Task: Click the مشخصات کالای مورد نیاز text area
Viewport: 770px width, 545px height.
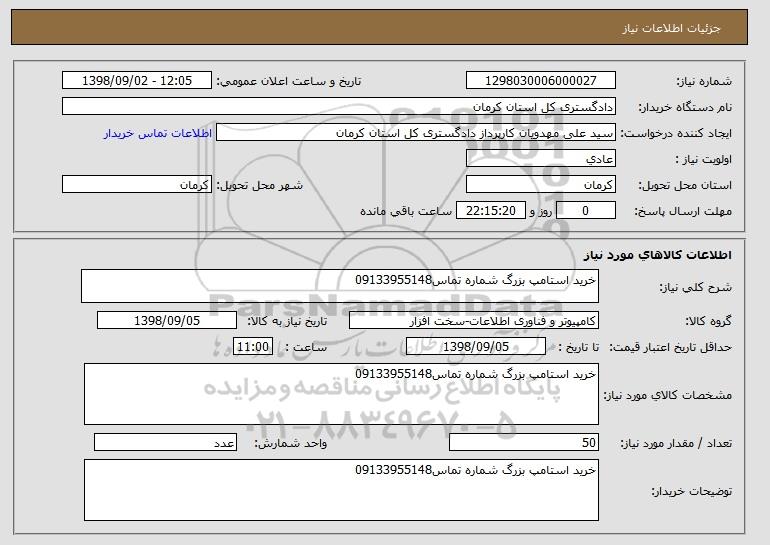Action: [341, 394]
